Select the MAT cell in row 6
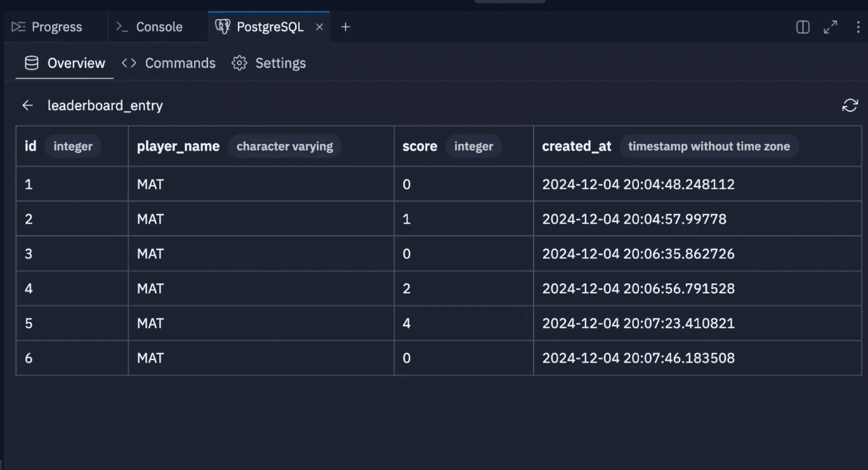This screenshot has width=868, height=470. pos(150,358)
